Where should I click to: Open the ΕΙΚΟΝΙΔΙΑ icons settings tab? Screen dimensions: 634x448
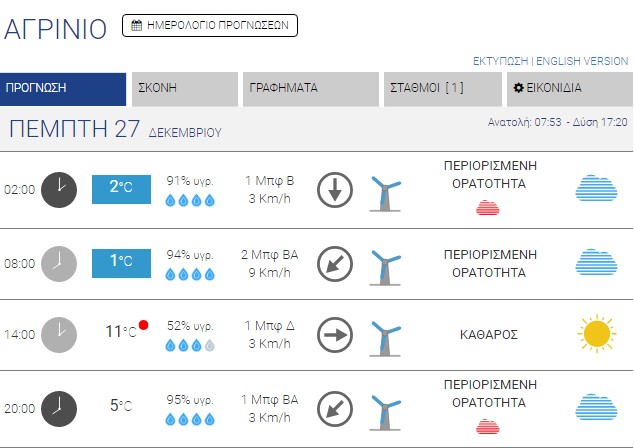pos(567,88)
